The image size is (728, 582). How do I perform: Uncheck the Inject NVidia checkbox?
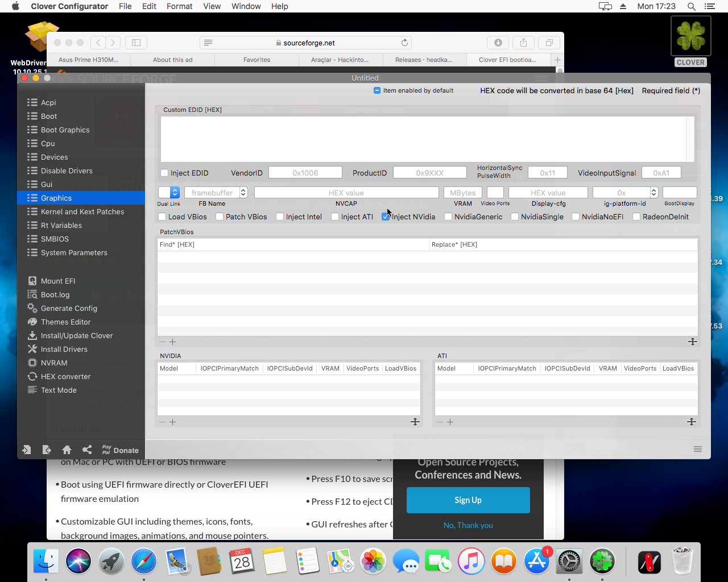pos(386,217)
